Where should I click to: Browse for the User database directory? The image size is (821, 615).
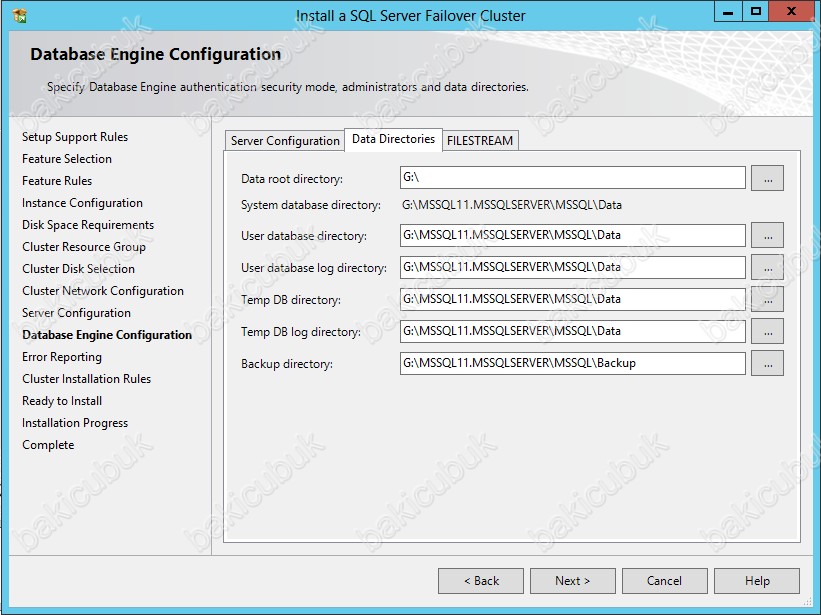click(x=768, y=235)
